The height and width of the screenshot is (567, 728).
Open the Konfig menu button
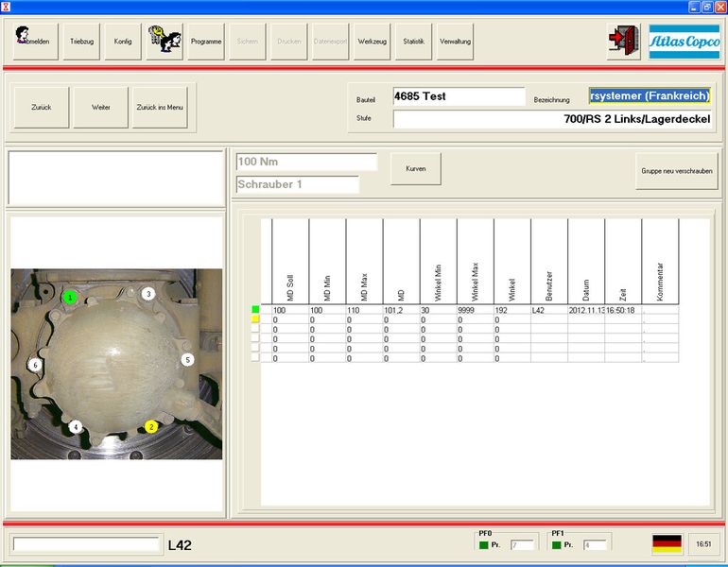coord(123,42)
